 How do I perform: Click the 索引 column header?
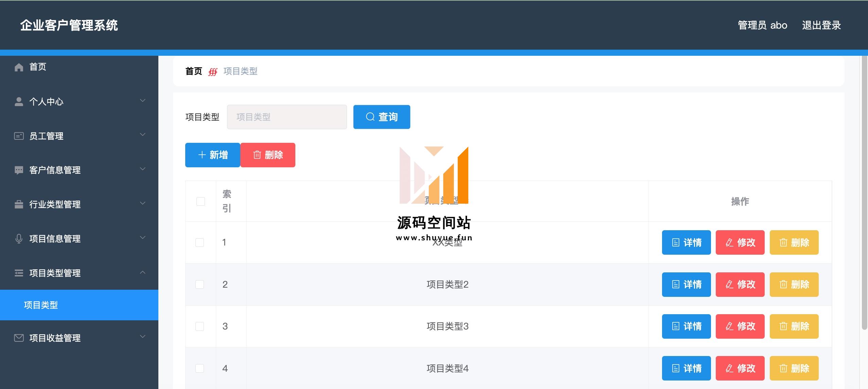click(x=231, y=201)
